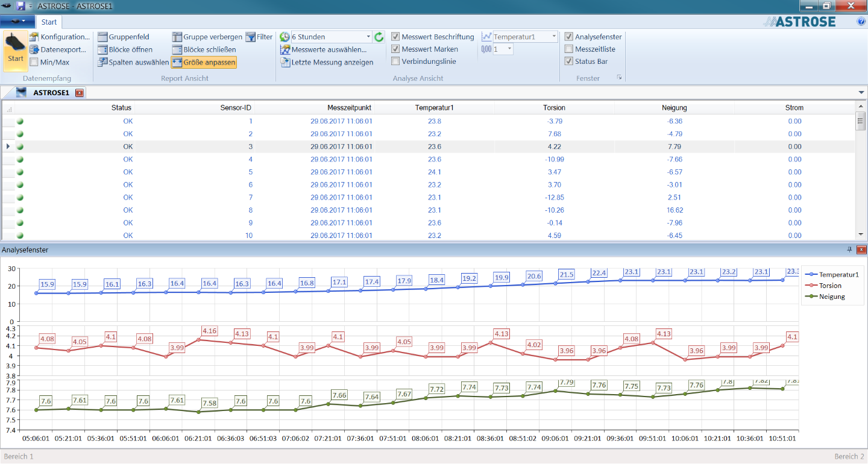Image resolution: width=868 pixels, height=464 pixels.
Task: Enable the Verbindungslinie checkbox
Action: 395,61
